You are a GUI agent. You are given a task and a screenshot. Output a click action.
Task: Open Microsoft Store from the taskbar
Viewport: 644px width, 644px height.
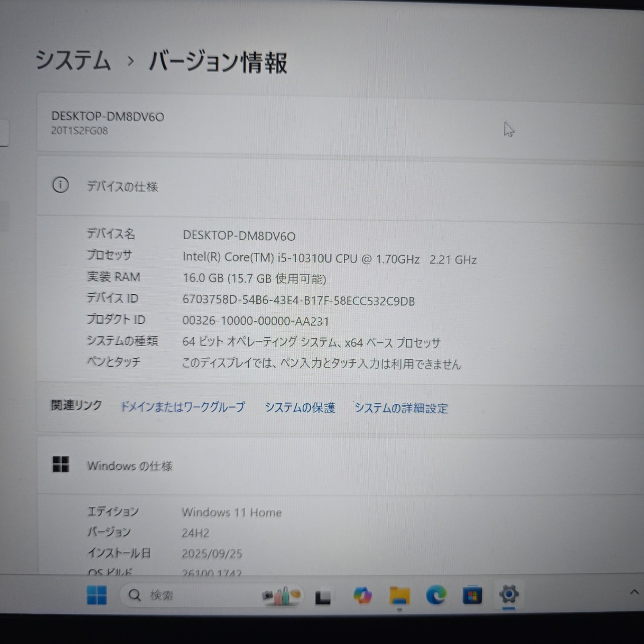click(472, 595)
